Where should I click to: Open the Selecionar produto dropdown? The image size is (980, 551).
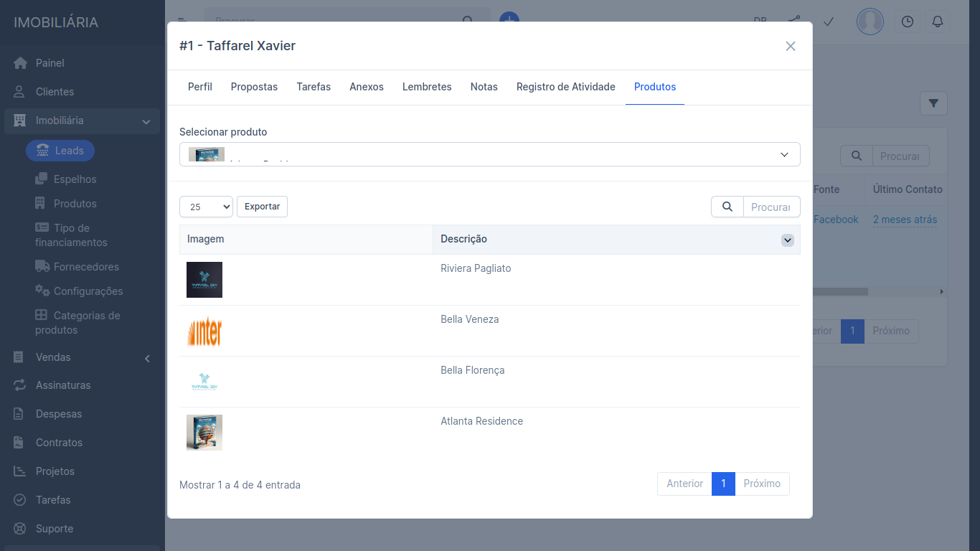(489, 154)
